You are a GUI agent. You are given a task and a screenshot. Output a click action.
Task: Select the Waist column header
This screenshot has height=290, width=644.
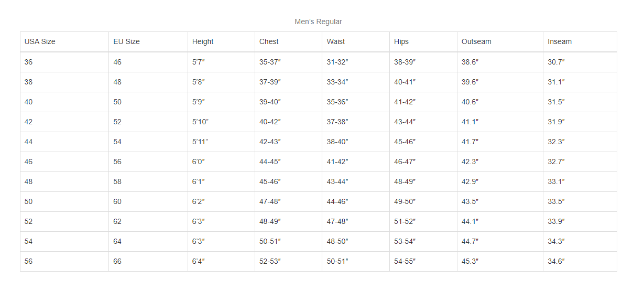point(336,41)
